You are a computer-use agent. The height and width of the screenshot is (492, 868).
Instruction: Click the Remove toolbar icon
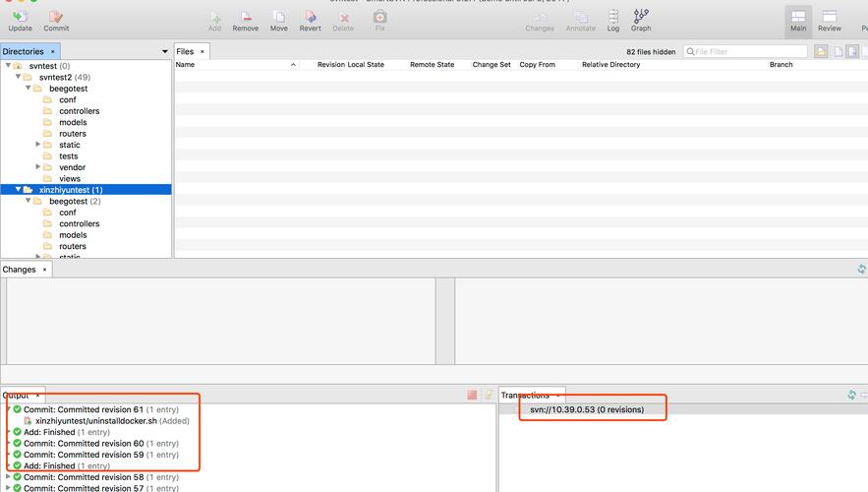(246, 20)
